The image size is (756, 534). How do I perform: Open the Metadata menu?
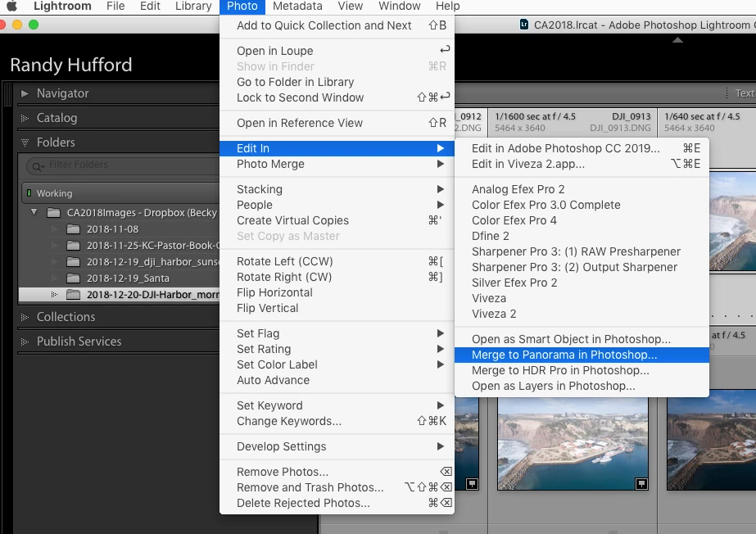point(297,7)
